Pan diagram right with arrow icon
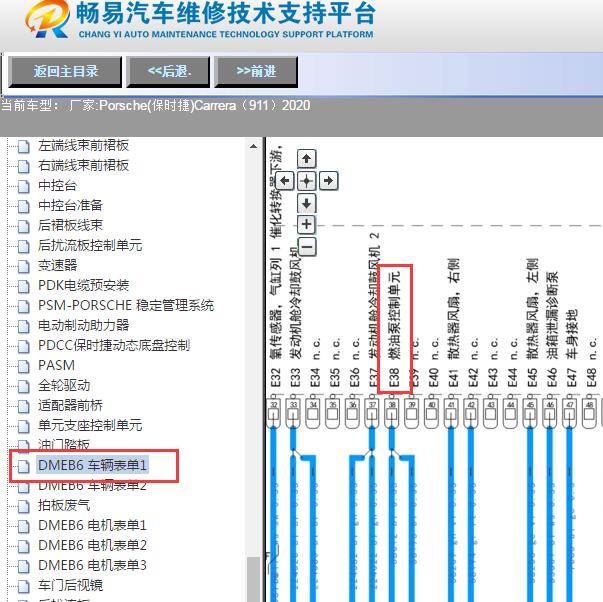603x602 pixels. coord(328,180)
